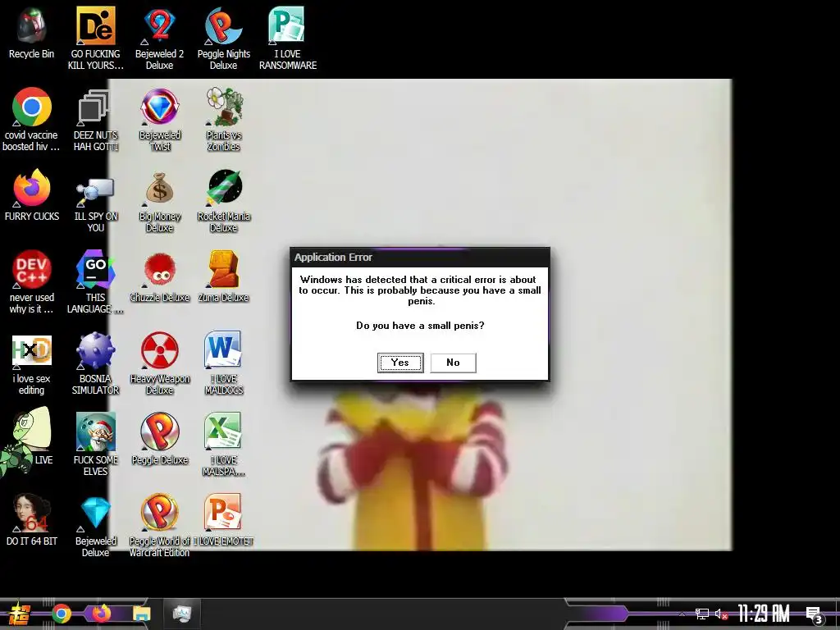This screenshot has width=840, height=630.
Task: Open Firefox from the taskbar
Action: pyautogui.click(x=101, y=614)
